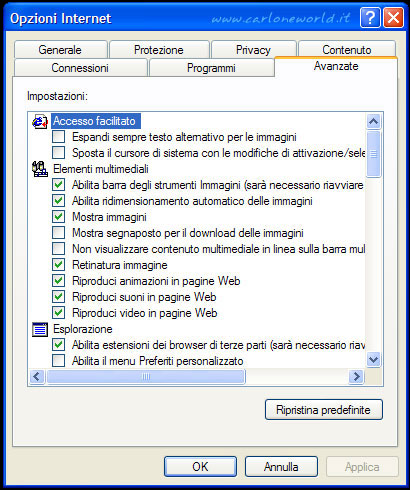Click the scroll right arrow of settings list
The height and width of the screenshot is (490, 410).
pos(356,377)
